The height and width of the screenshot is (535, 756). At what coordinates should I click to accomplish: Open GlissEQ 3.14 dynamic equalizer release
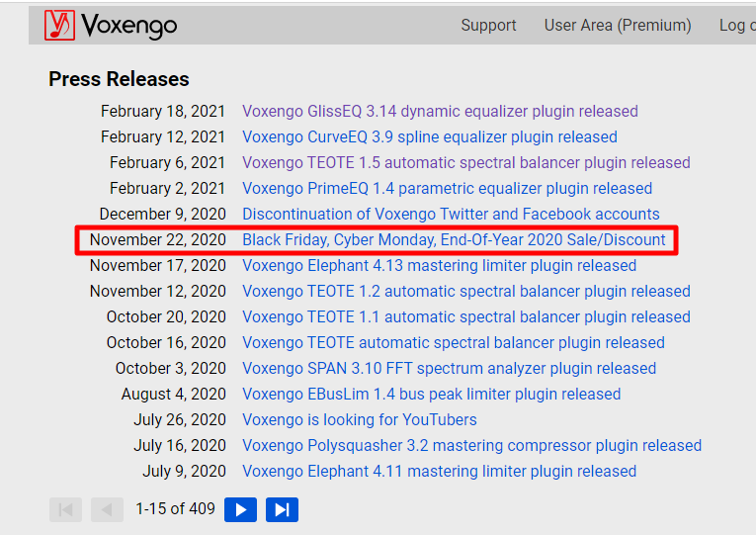(440, 112)
